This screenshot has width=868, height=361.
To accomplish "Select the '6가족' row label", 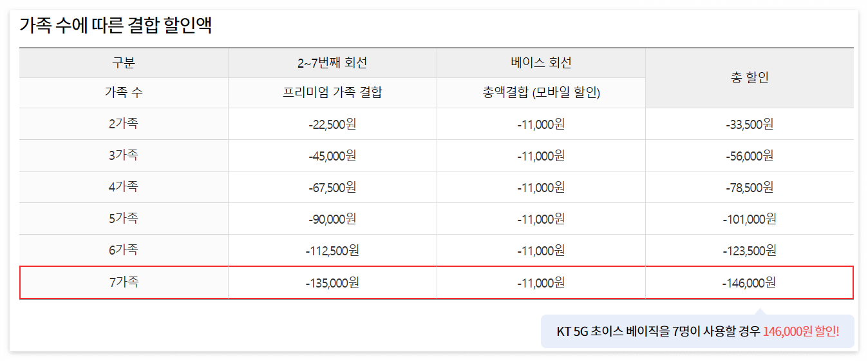I will [x=124, y=250].
